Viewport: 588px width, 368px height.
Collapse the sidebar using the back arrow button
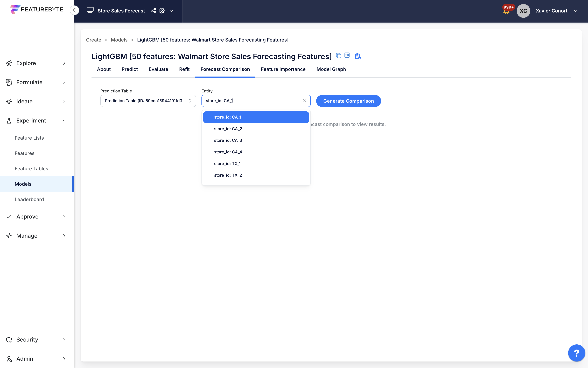click(74, 10)
